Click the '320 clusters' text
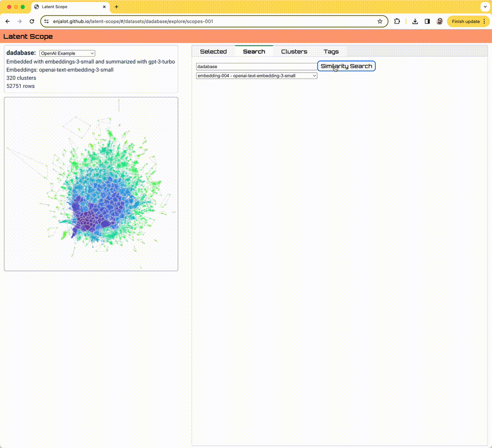Viewport: 492px width, 448px height. pos(21,78)
